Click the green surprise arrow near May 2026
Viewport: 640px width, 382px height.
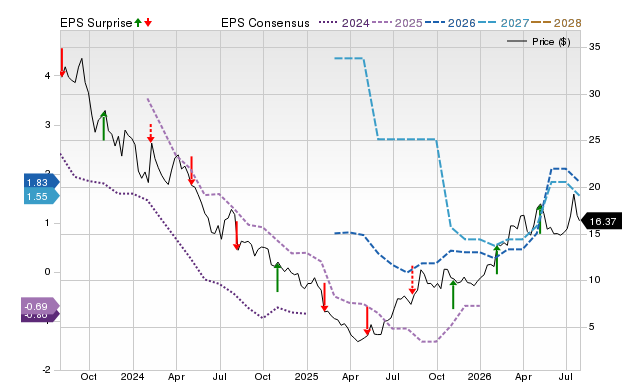[540, 220]
